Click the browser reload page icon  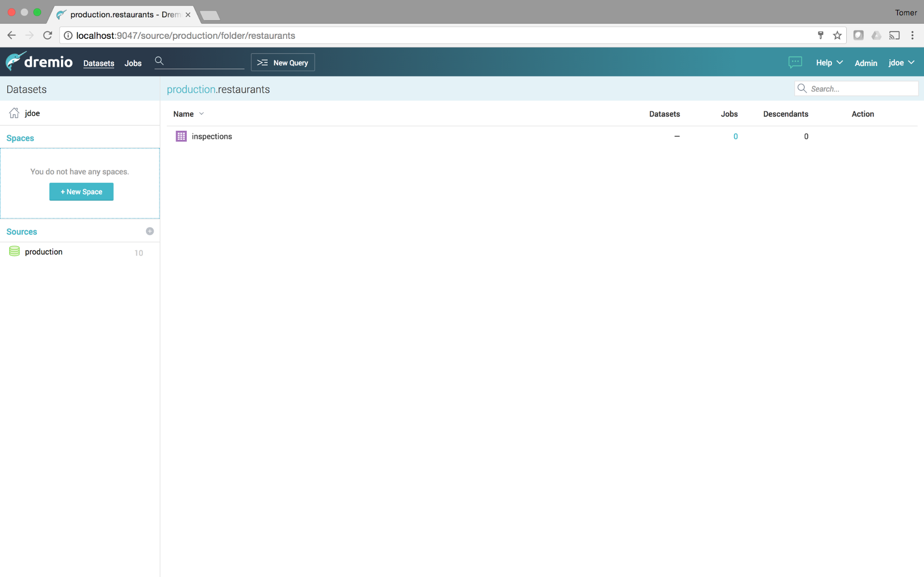[48, 36]
